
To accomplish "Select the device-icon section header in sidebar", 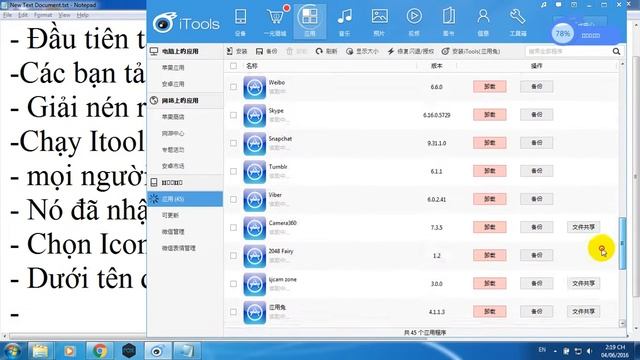I will [185, 182].
